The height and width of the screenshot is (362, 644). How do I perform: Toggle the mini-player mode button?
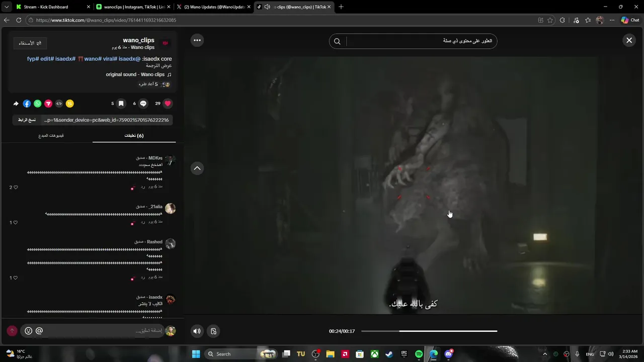click(x=213, y=331)
